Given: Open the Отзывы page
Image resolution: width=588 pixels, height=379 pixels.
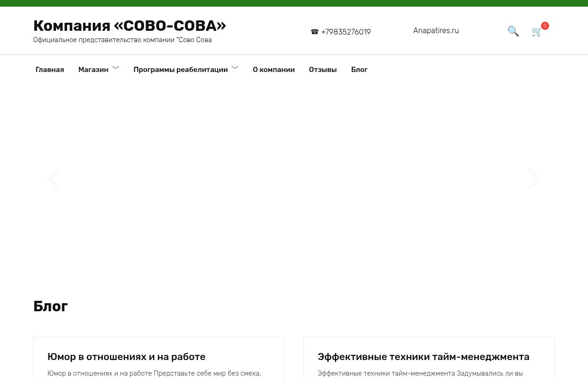Looking at the screenshot, I should 322,70.
